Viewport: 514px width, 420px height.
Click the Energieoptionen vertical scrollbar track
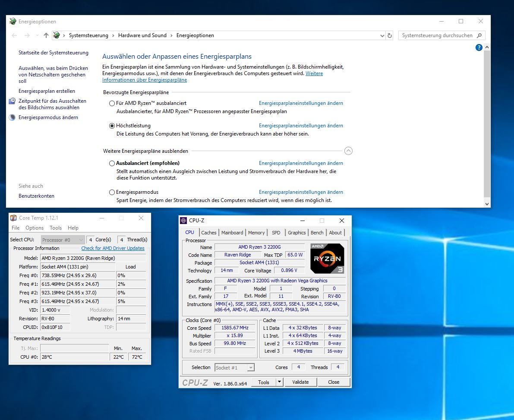coord(487,125)
